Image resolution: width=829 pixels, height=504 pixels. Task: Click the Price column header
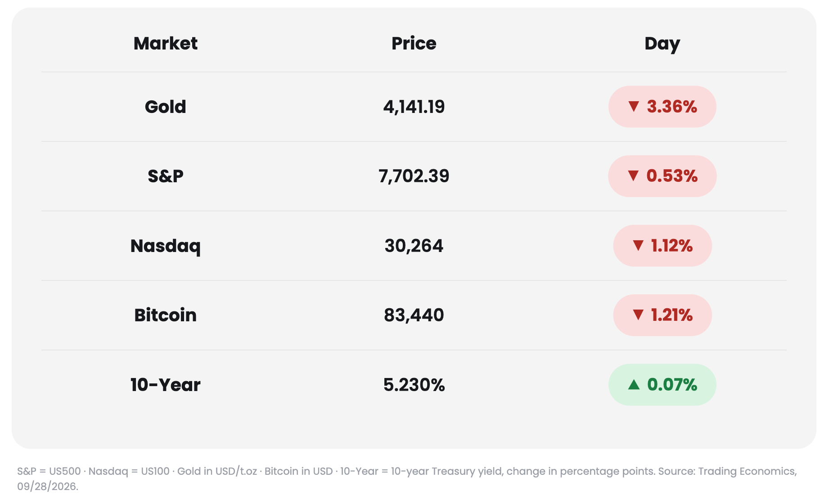[414, 44]
